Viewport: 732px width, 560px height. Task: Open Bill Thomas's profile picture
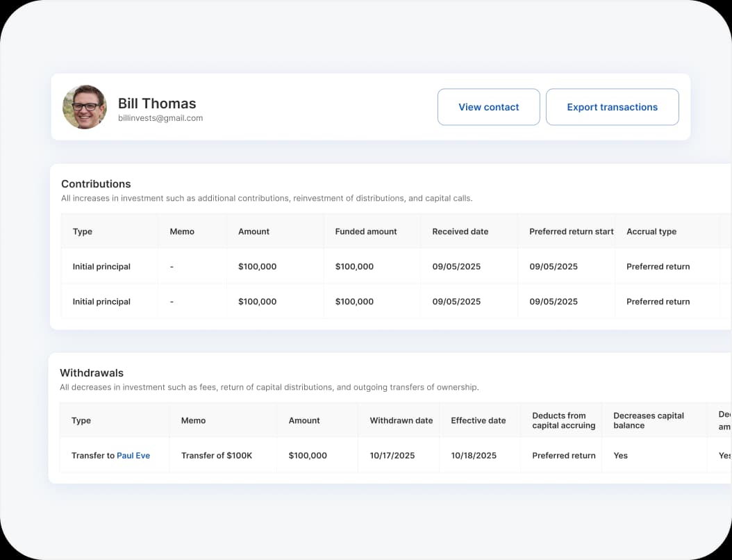coord(84,107)
